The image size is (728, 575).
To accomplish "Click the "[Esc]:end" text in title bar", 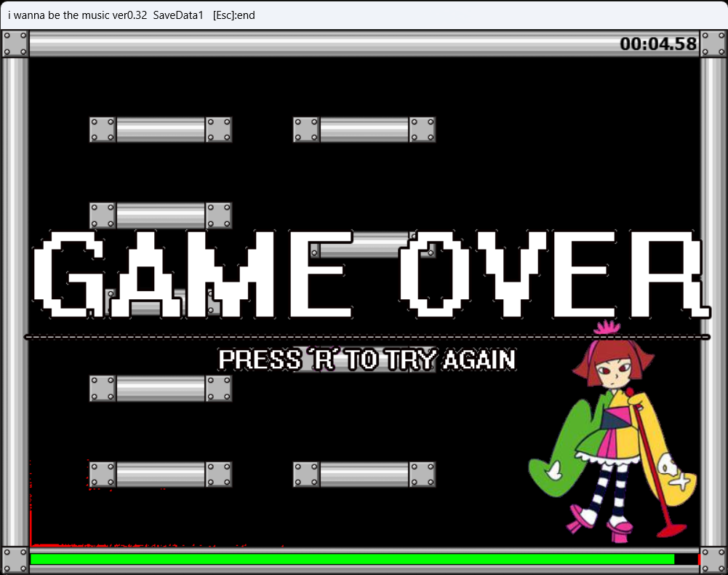I will click(x=234, y=15).
